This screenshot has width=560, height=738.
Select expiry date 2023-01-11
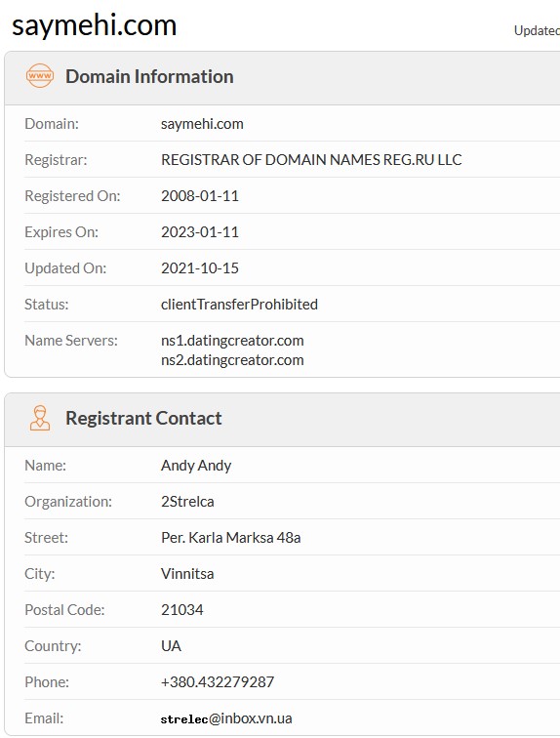[200, 232]
